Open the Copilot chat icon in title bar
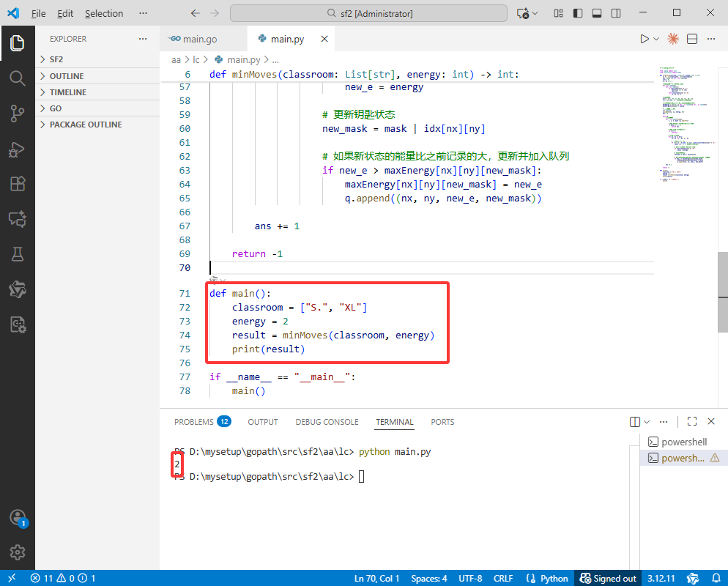728x586 pixels. [523, 13]
